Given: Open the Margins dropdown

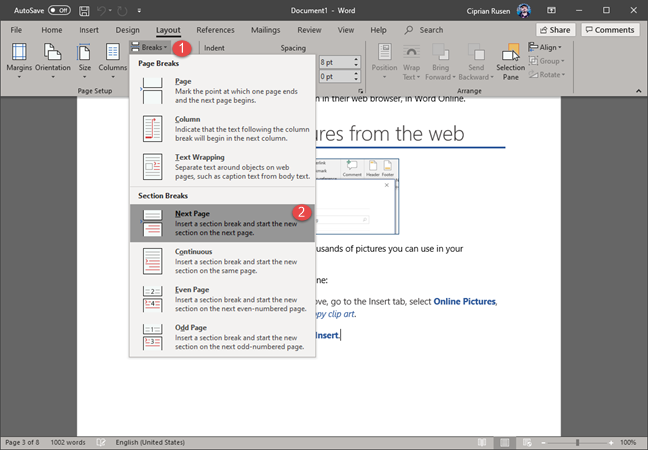Looking at the screenshot, I should click(x=19, y=61).
